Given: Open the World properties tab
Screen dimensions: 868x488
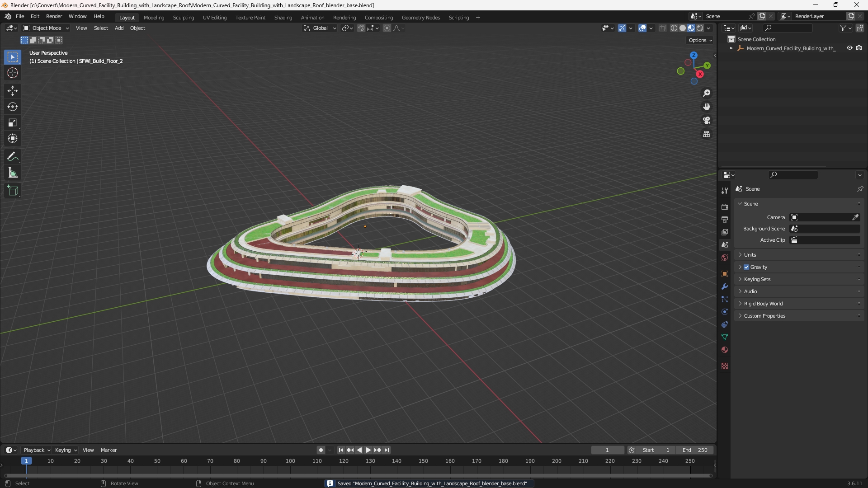Looking at the screenshot, I should click(x=725, y=258).
